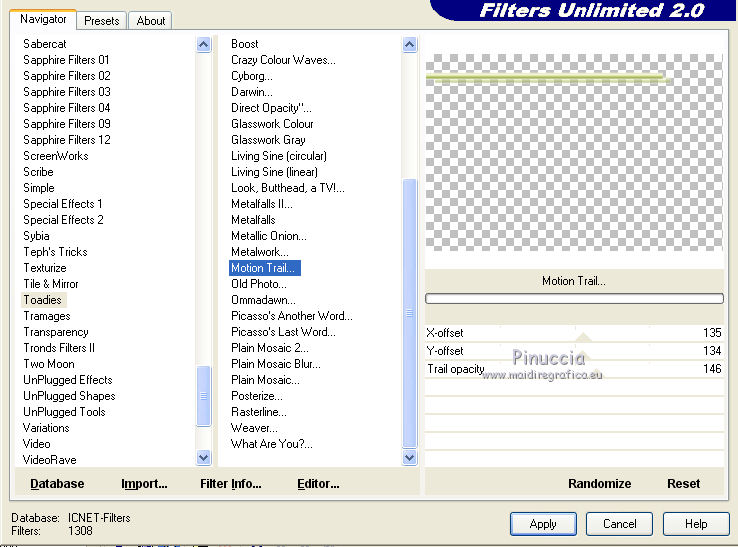Click filter list scroll-up arrow
Image resolution: width=738 pixels, height=547 pixels.
click(409, 45)
